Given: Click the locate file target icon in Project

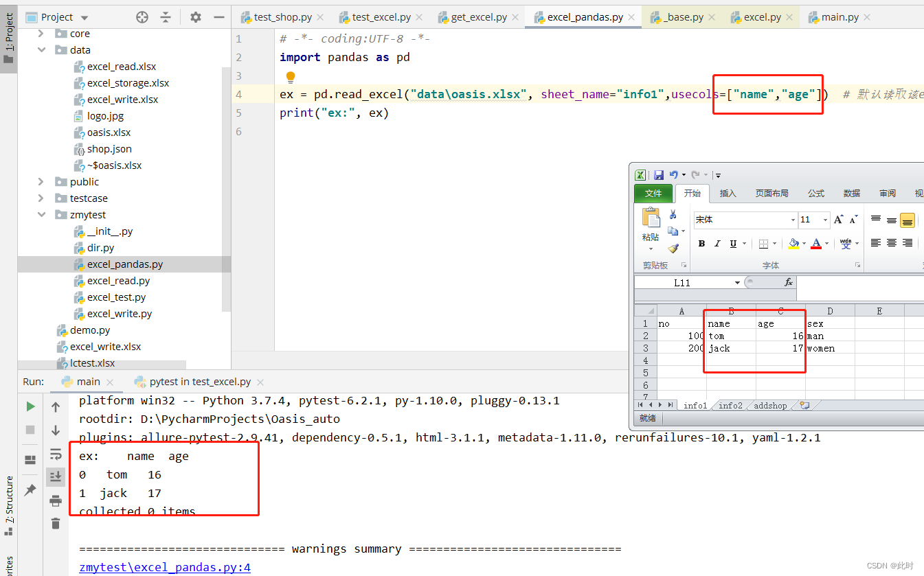Looking at the screenshot, I should point(142,17).
